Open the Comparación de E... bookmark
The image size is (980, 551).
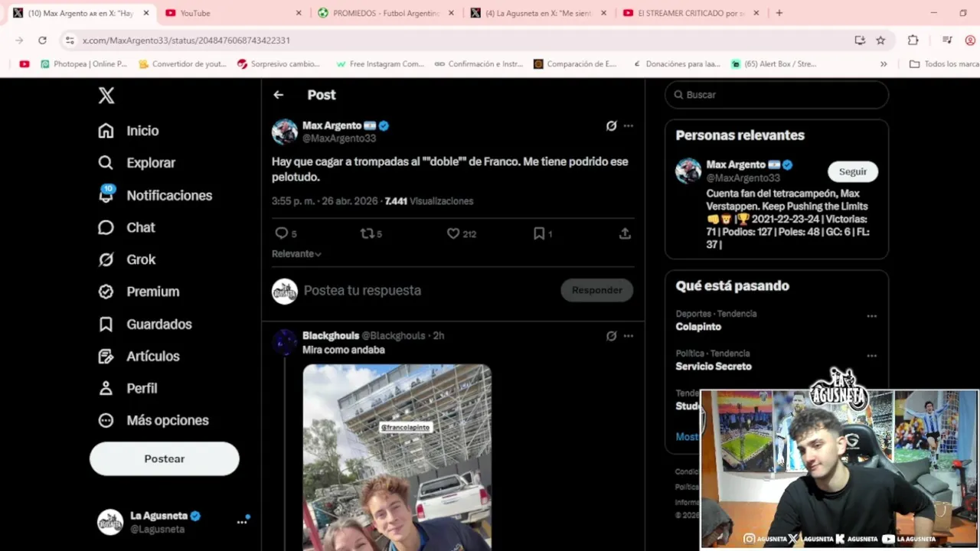click(575, 64)
